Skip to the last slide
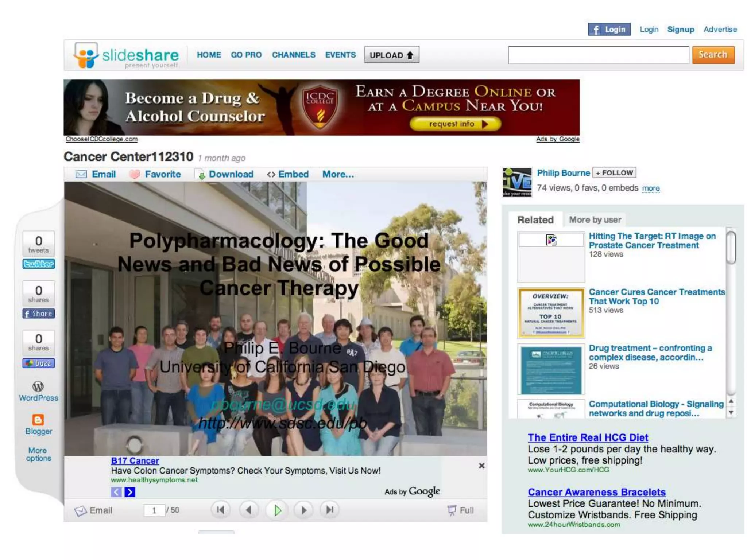Viewport: 747px width, 560px height. 330,510
